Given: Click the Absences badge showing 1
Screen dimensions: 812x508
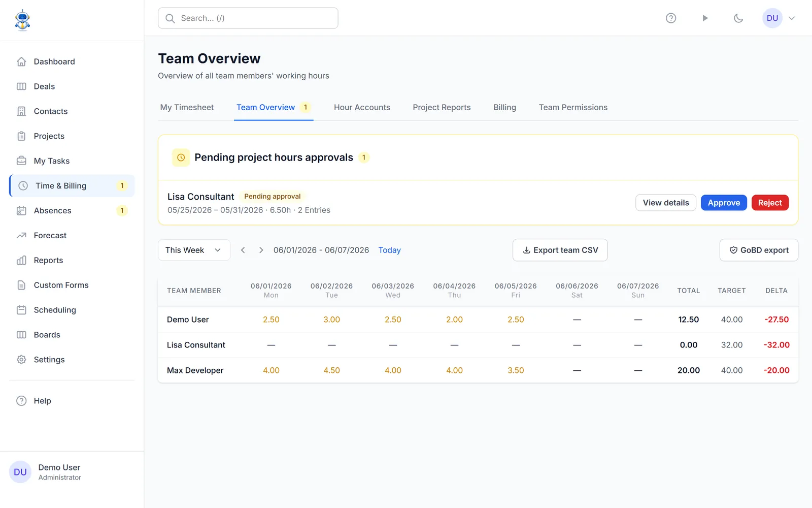Looking at the screenshot, I should [x=122, y=211].
